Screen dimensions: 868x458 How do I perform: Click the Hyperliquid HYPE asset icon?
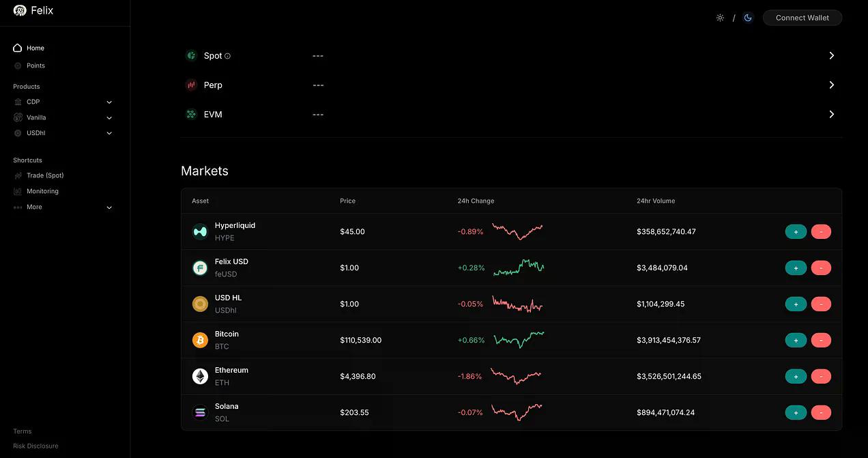point(200,231)
